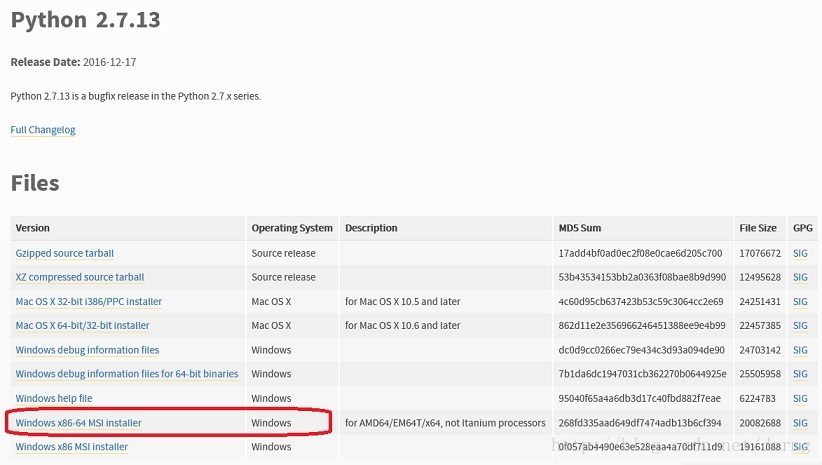Select description 'for Mac OS X 10.6 and later'
This screenshot has height=465, width=822.
[403, 326]
